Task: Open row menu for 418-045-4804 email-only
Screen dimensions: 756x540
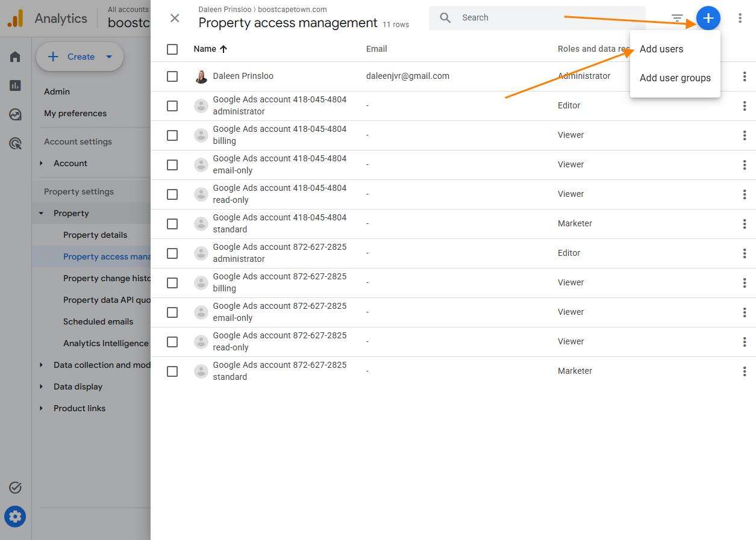Action: point(745,165)
